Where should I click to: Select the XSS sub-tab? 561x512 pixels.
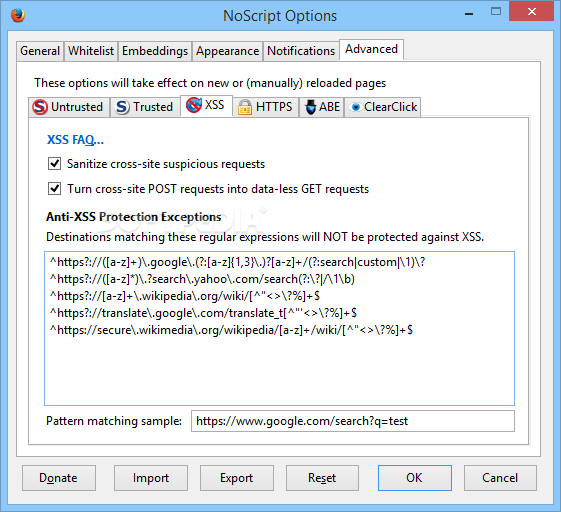[x=206, y=105]
